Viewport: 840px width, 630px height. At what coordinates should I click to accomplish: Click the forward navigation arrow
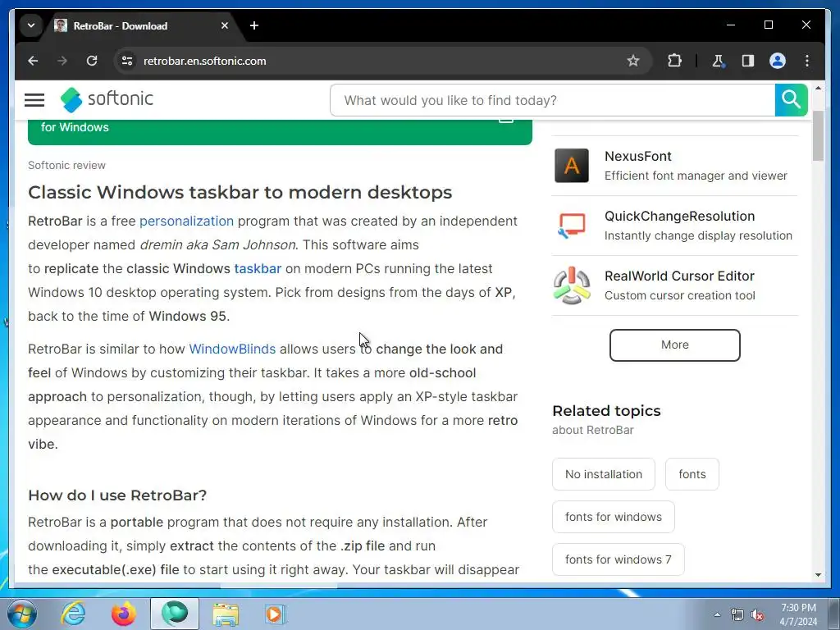(x=62, y=61)
